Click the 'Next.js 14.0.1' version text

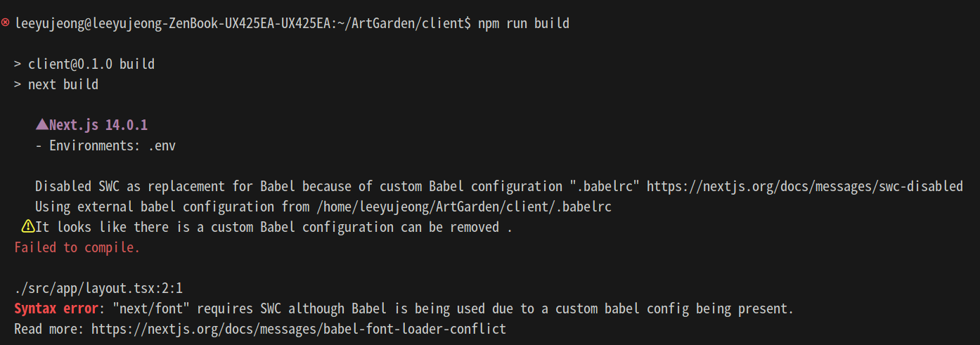pos(98,125)
